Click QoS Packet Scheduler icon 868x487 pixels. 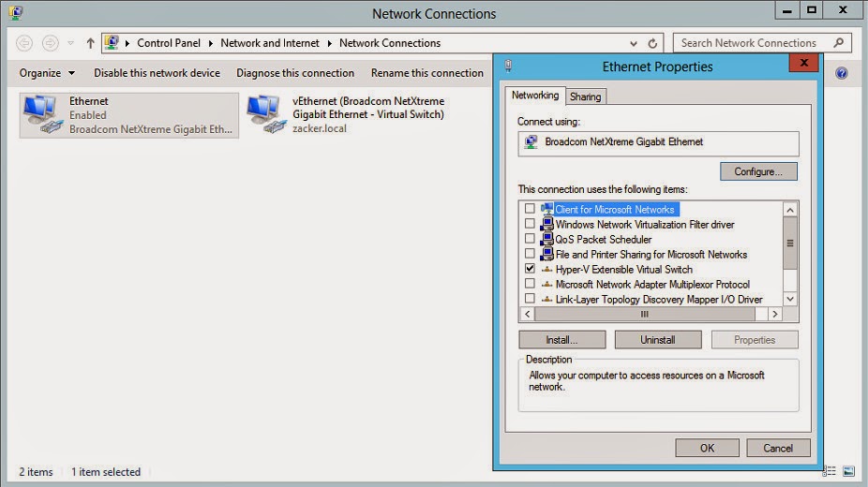pyautogui.click(x=546, y=239)
